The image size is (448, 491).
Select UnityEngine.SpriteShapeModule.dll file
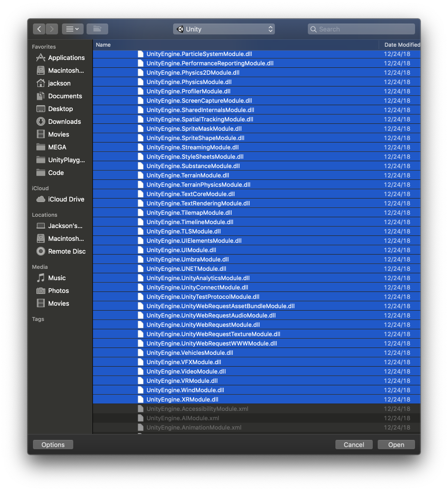[257, 138]
